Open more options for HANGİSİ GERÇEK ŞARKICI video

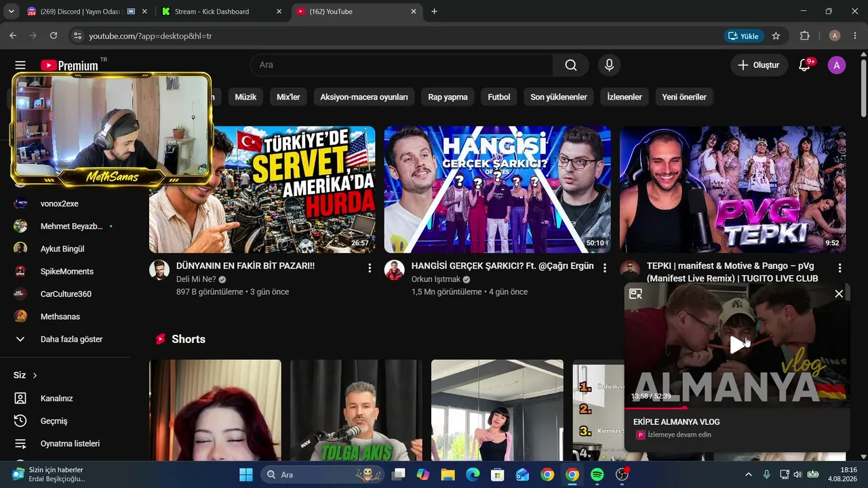(605, 268)
